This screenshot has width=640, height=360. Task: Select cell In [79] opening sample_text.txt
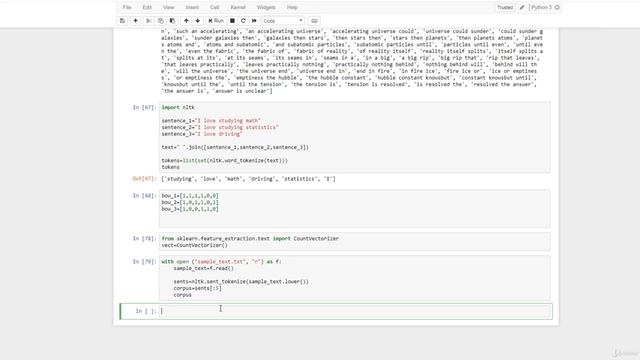click(354, 278)
